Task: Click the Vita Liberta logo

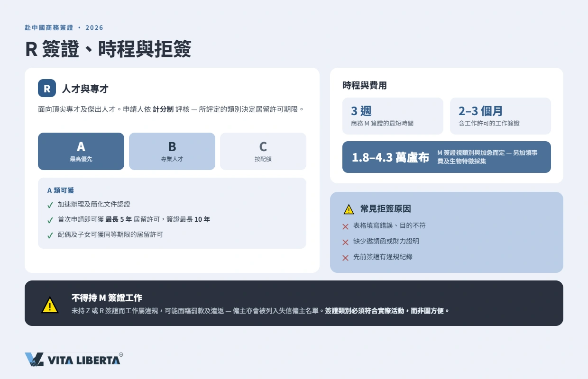Action: (74, 360)
